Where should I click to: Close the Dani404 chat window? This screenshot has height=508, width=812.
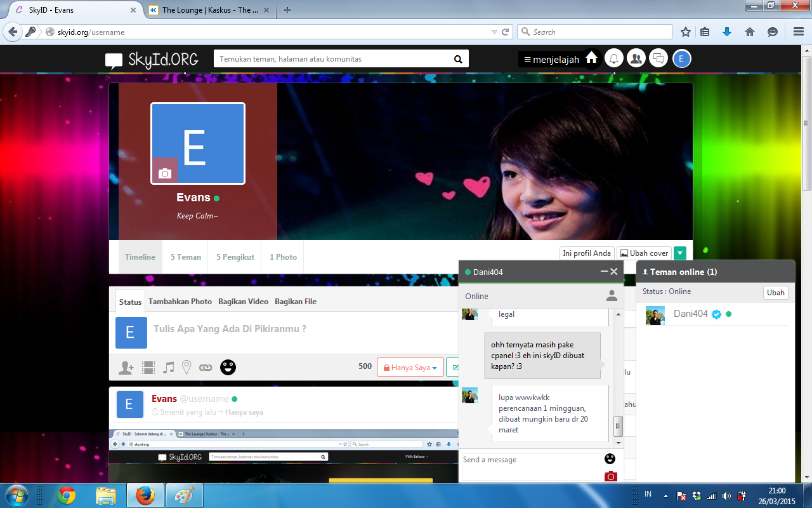[614, 272]
